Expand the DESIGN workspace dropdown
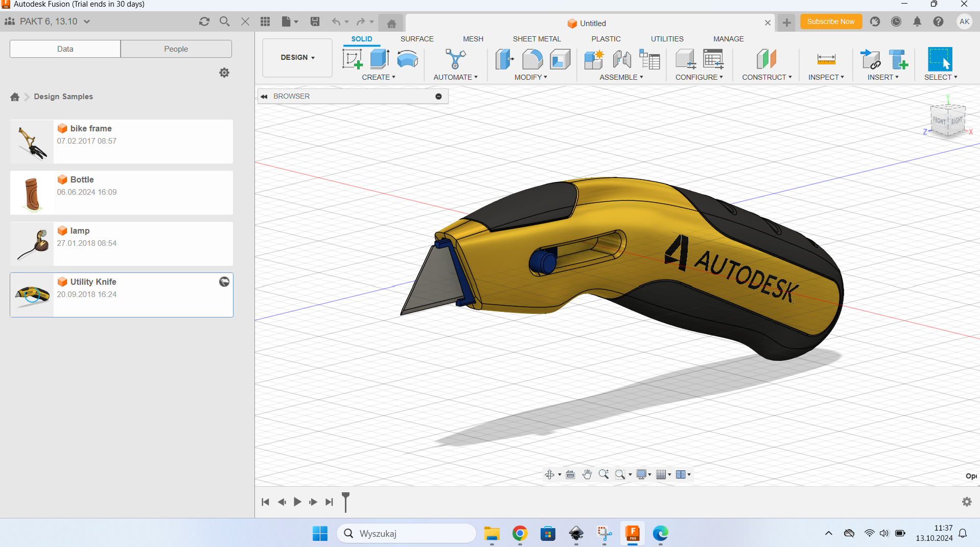This screenshot has height=547, width=980. pyautogui.click(x=297, y=58)
